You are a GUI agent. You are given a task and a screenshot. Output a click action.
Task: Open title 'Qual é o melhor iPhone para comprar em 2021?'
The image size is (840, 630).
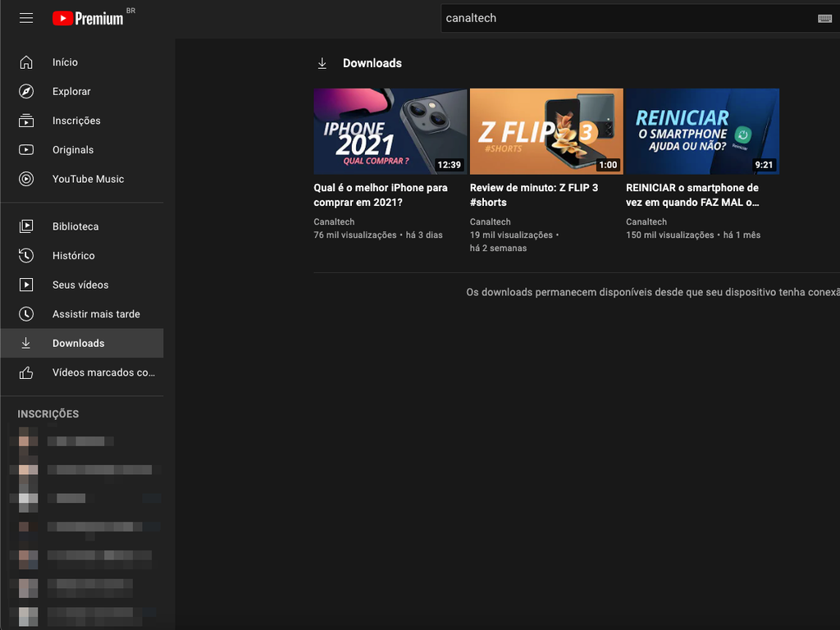coord(381,195)
